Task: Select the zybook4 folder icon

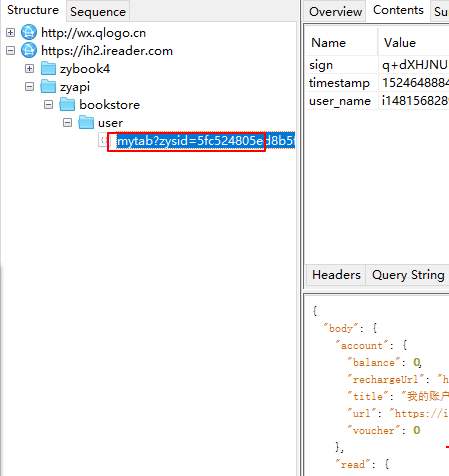Action: coord(48,68)
